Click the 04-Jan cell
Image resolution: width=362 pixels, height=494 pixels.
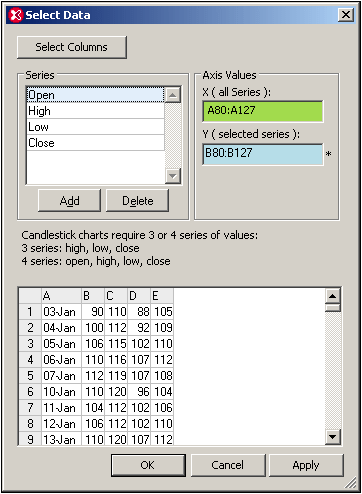(x=61, y=328)
